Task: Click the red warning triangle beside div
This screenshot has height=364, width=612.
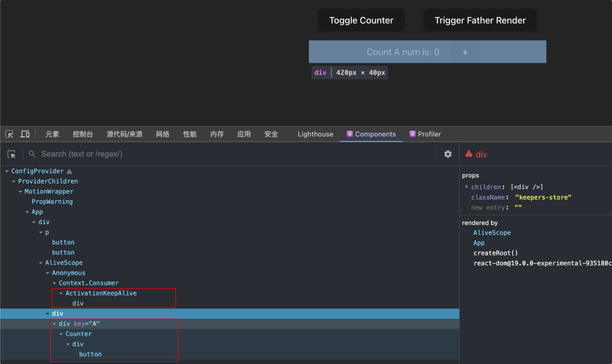Action: click(x=469, y=153)
